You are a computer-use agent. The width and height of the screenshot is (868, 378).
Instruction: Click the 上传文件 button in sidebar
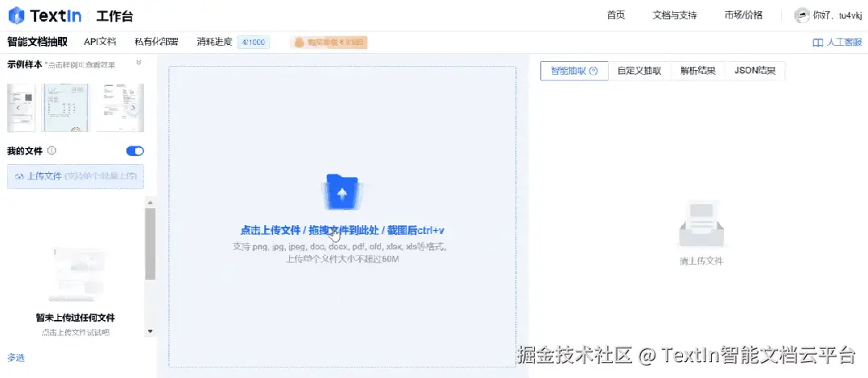[x=76, y=176]
